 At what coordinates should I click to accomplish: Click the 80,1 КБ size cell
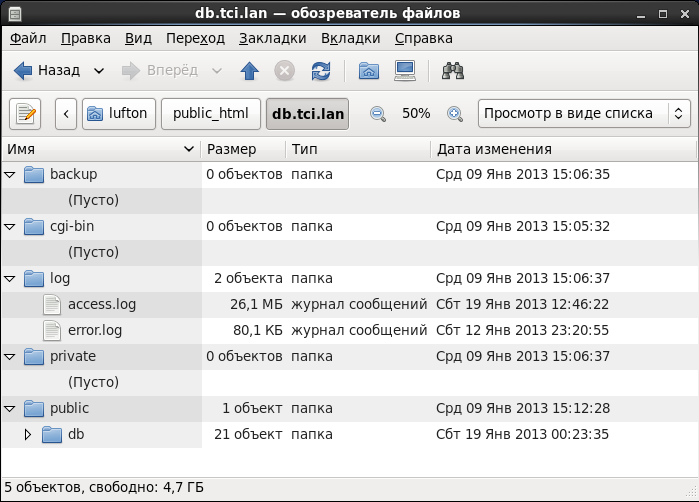[x=258, y=330]
